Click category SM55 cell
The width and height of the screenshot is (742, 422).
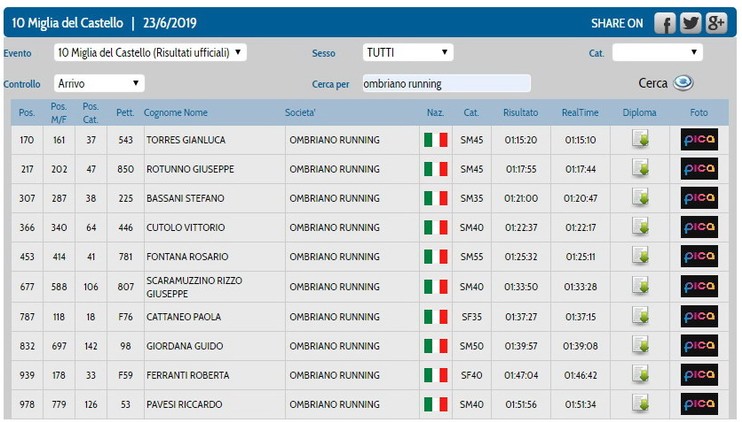(x=472, y=257)
